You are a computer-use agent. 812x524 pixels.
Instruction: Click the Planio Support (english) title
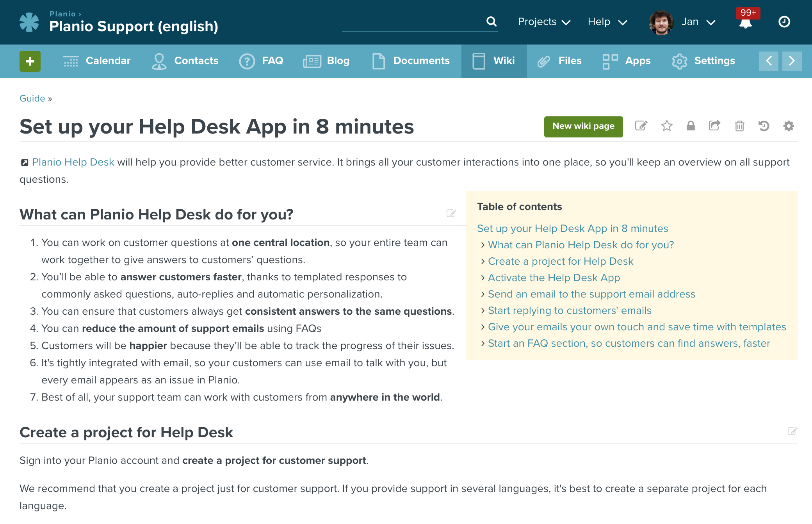(134, 26)
